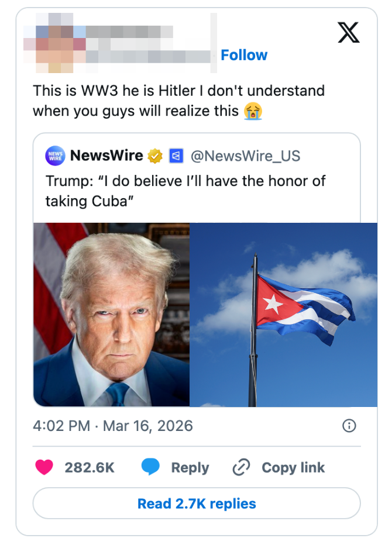This screenshot has height=545, width=392.
Task: Visit the @NewsWire_US handle
Action: tap(246, 156)
